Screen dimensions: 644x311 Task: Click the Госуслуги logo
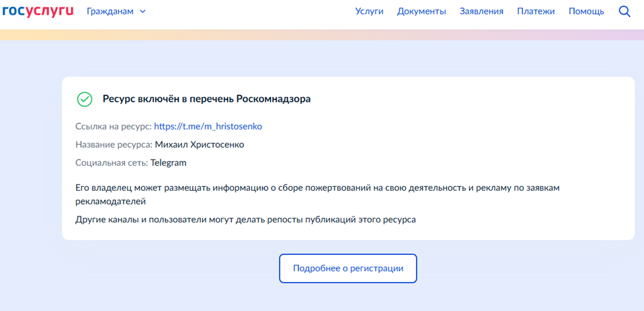[38, 11]
